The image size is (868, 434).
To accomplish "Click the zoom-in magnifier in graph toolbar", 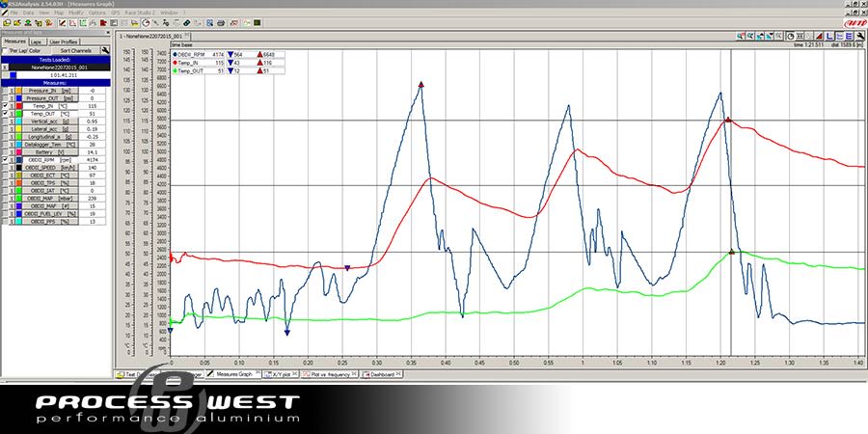I will 742,36.
